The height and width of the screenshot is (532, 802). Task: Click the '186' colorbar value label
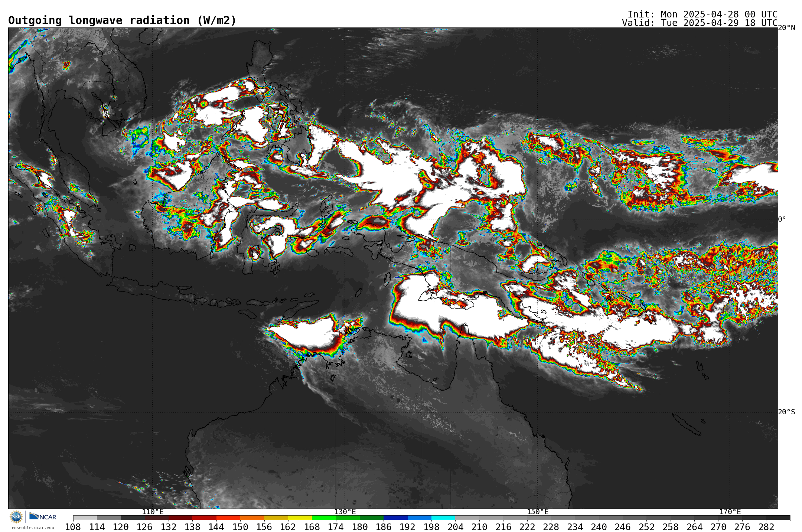384,527
